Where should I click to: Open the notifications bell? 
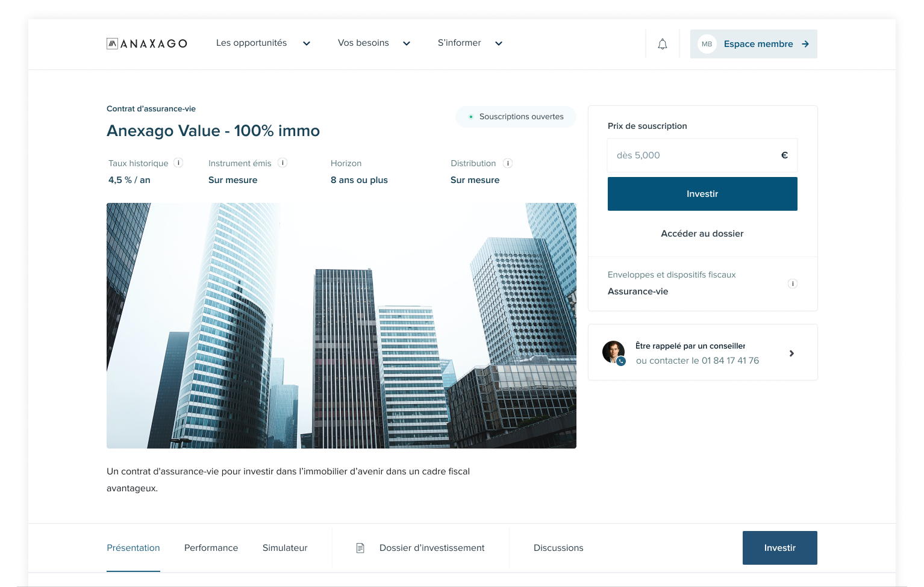click(663, 44)
